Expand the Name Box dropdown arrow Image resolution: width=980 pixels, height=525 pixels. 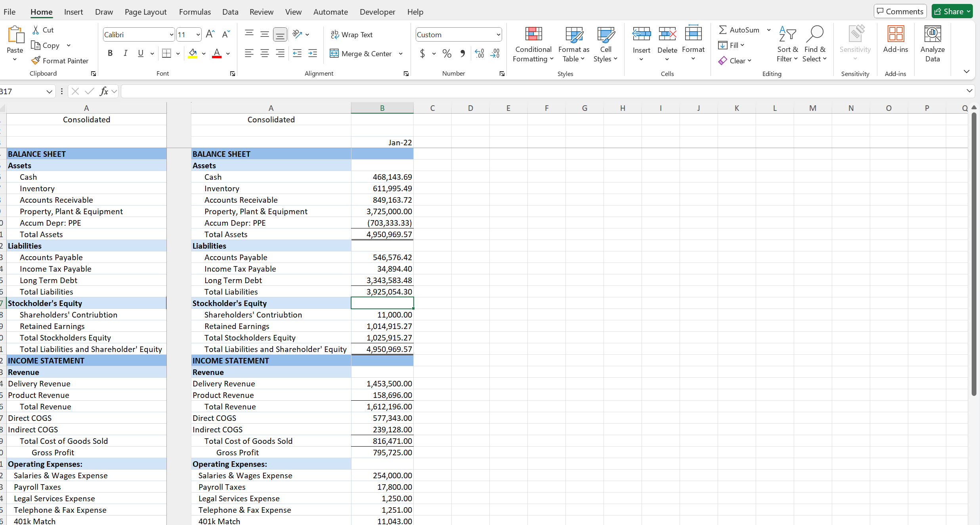tap(49, 91)
